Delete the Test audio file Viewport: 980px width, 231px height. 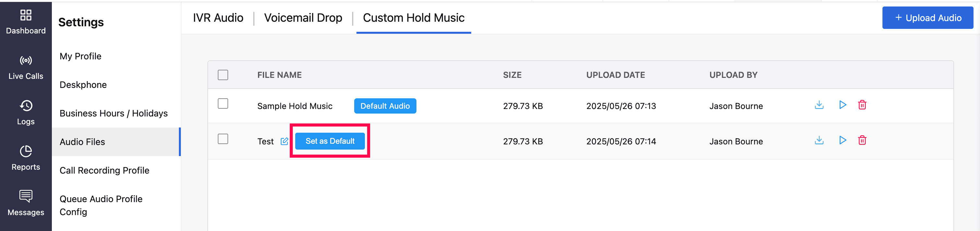click(862, 140)
